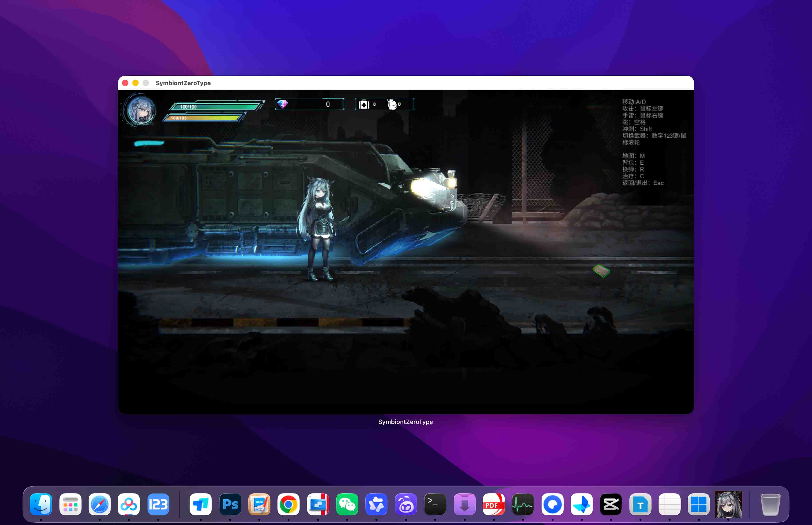Open the blue geometric-shapes Dock icon next to WeChat

pyautogui.click(x=376, y=504)
